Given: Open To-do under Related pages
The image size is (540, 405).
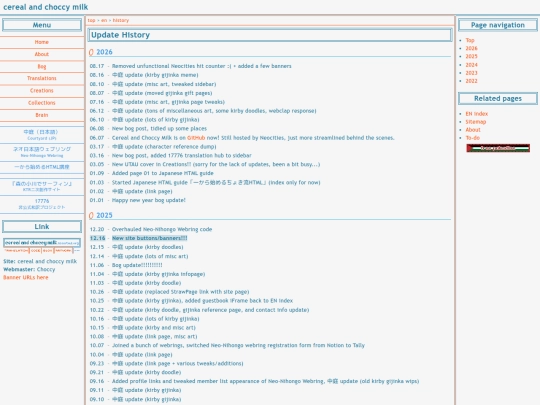Looking at the screenshot, I should click(x=472, y=138).
